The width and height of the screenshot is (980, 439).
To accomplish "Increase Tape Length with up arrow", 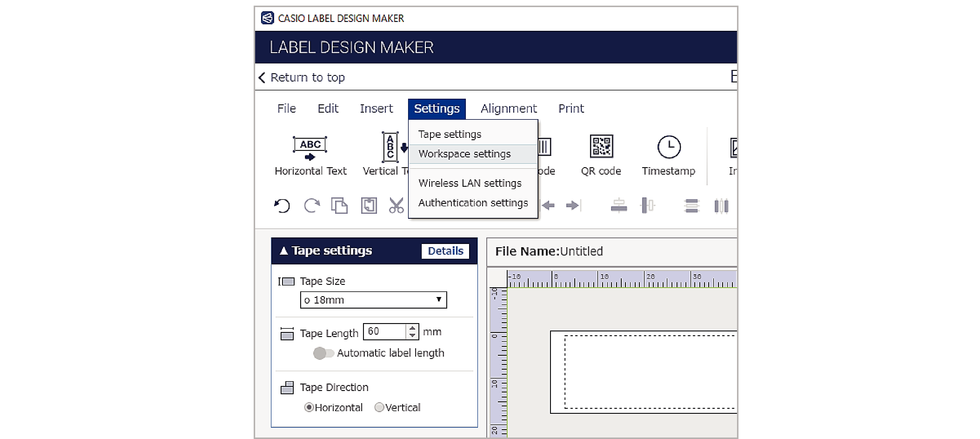I will [x=413, y=328].
